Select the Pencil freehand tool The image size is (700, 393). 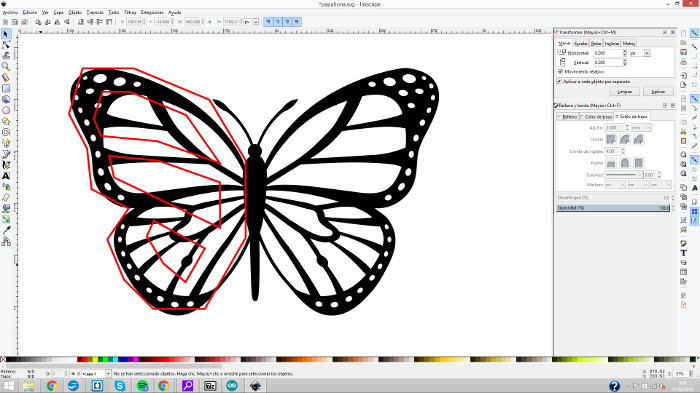(6, 143)
